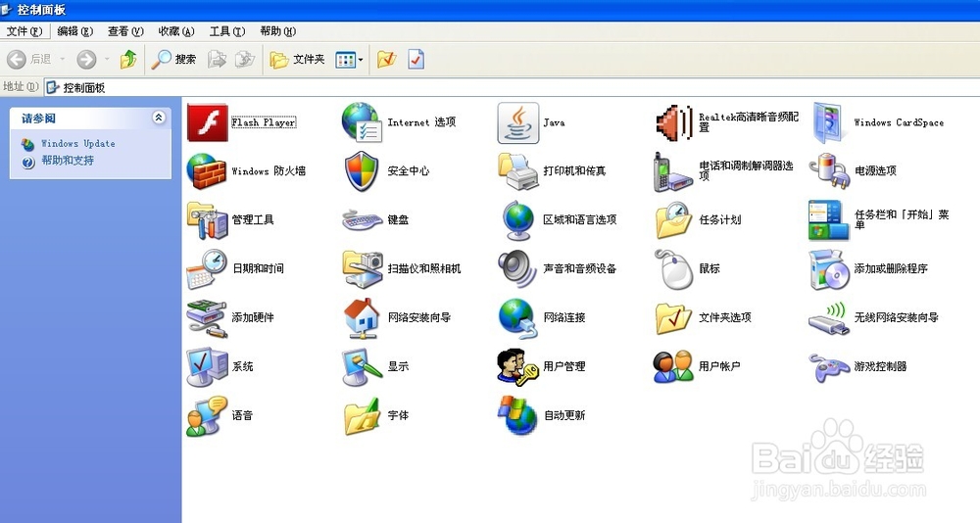Image resolution: width=980 pixels, height=523 pixels.
Task: Click the 搜索 search button
Action: (x=173, y=60)
